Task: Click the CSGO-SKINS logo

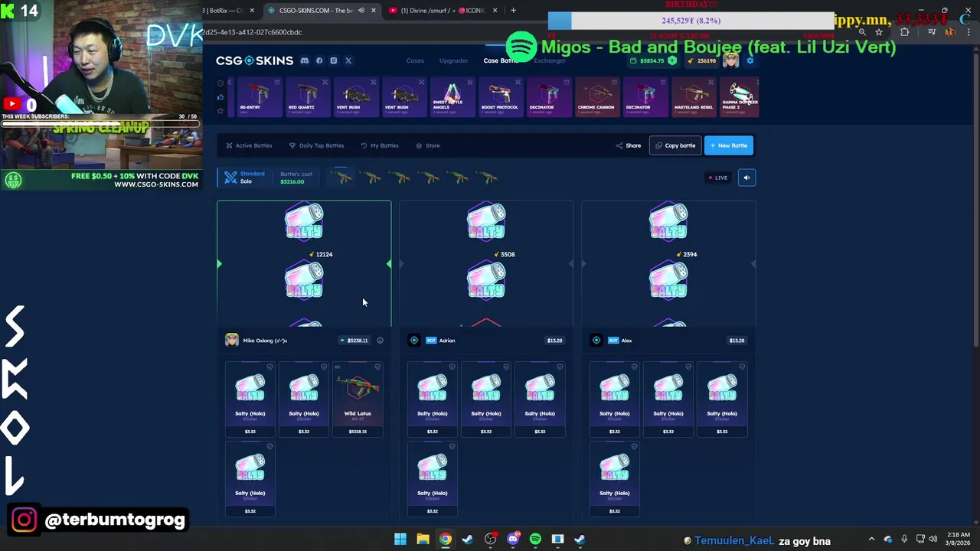Action: pos(254,60)
